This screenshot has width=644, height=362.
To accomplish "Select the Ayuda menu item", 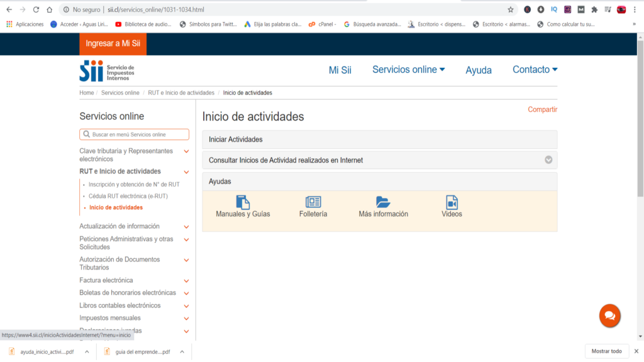I will coord(479,70).
